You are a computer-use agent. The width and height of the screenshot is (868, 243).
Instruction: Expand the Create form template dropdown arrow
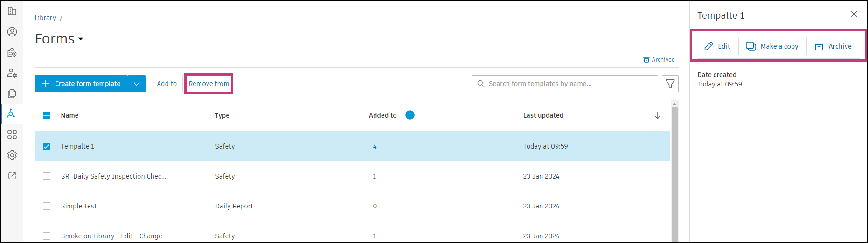click(137, 84)
